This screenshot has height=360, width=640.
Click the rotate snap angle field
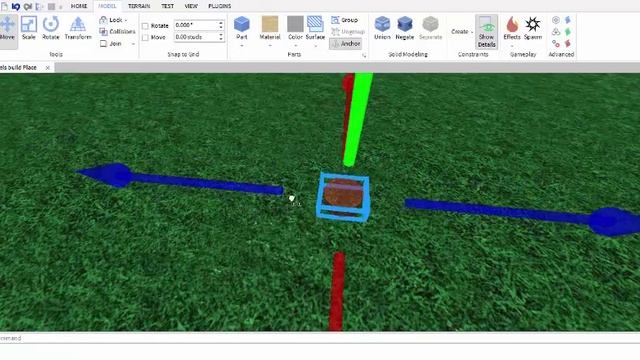pos(196,25)
